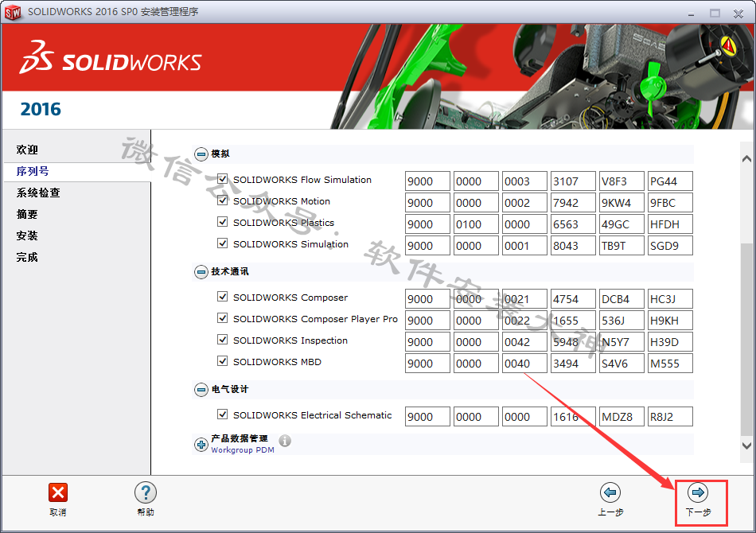The height and width of the screenshot is (533, 756).
Task: Click the 上一步 label
Action: (610, 512)
